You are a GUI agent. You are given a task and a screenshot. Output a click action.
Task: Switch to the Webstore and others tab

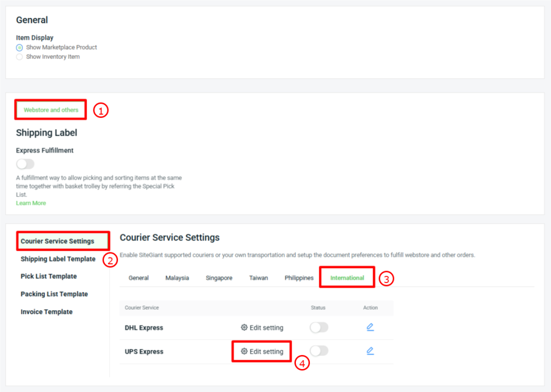[51, 110]
